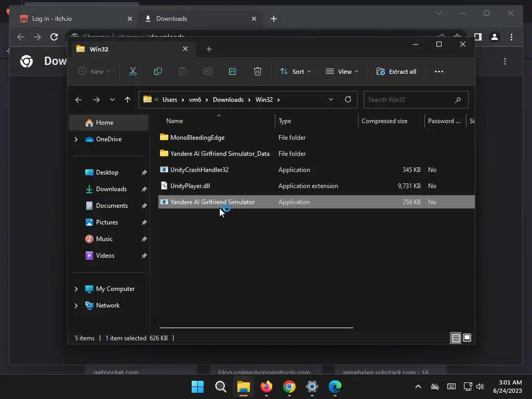The image size is (532, 399).
Task: Expand address bar history dropdown
Action: coord(331,99)
